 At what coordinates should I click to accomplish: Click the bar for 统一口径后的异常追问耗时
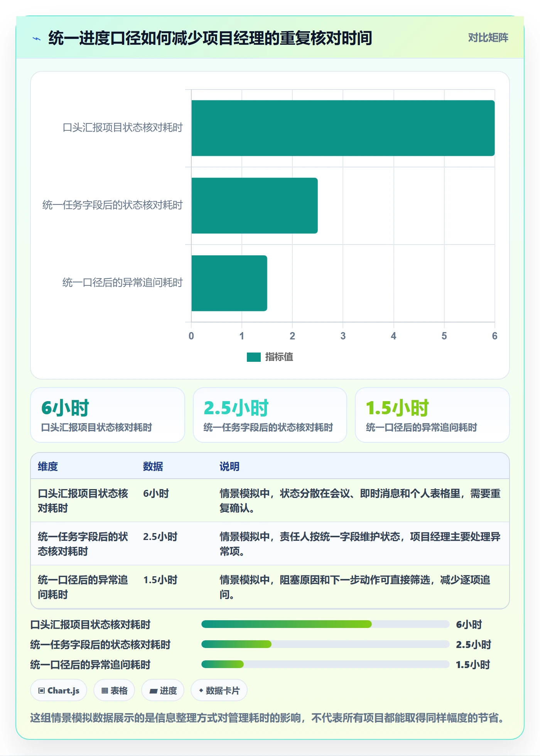pyautogui.click(x=229, y=283)
